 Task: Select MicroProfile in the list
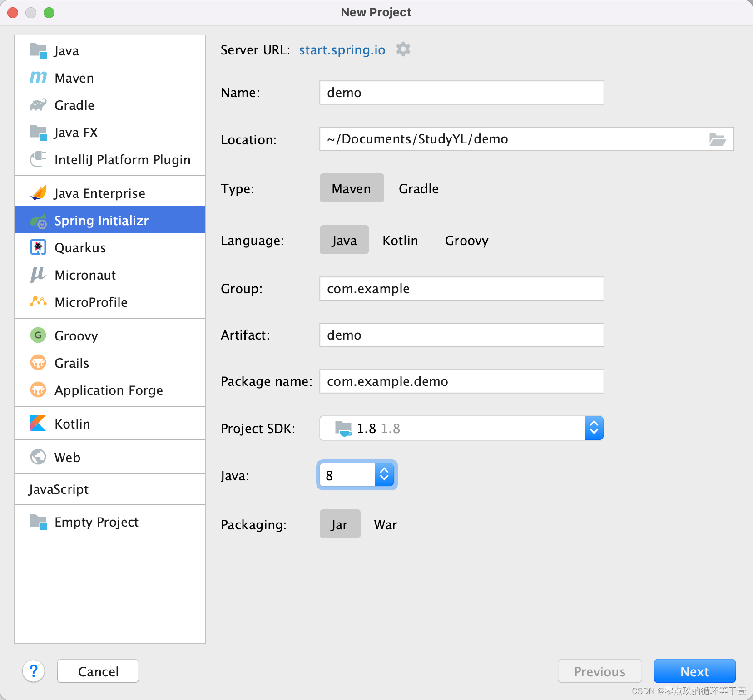click(x=110, y=302)
